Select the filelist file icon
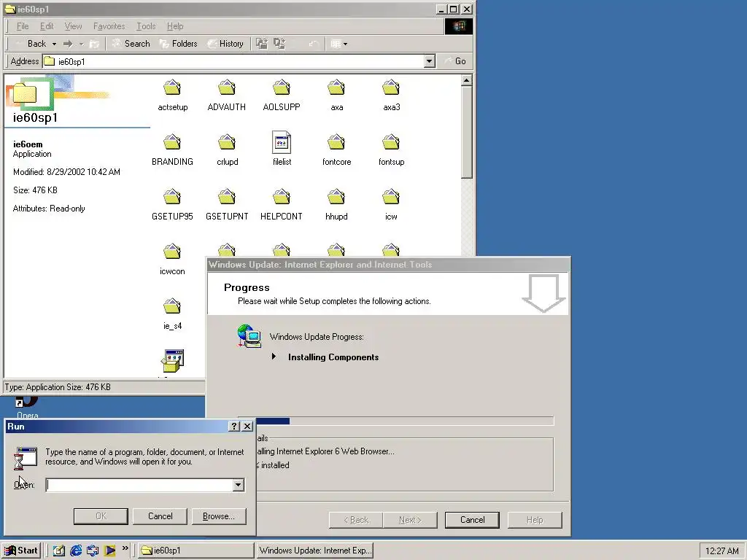The width and height of the screenshot is (747, 560). [x=282, y=142]
